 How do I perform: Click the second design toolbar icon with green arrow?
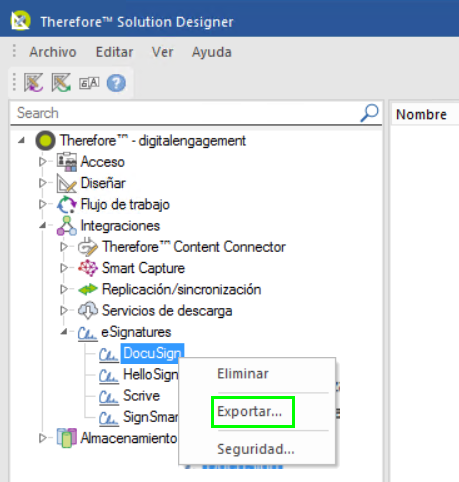61,82
